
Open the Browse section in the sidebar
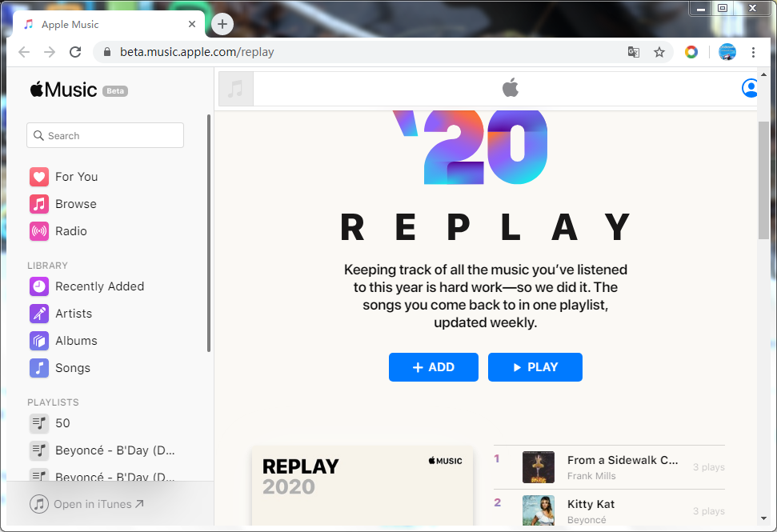pyautogui.click(x=74, y=203)
